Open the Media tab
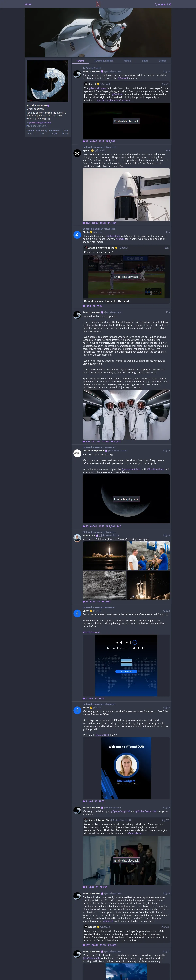This screenshot has width=196, height=980. pos(127,61)
